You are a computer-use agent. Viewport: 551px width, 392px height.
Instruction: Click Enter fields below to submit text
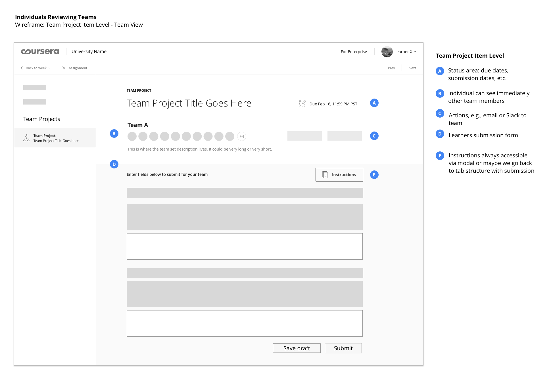167,174
